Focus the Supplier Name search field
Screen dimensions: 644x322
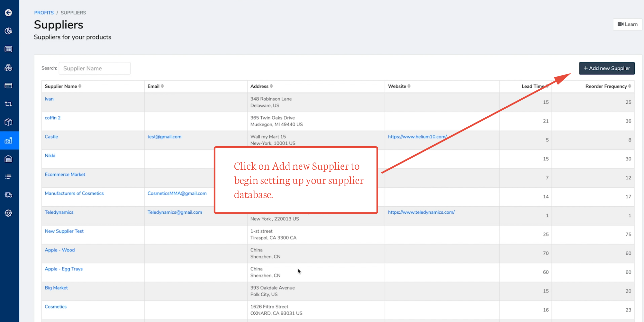(x=95, y=68)
